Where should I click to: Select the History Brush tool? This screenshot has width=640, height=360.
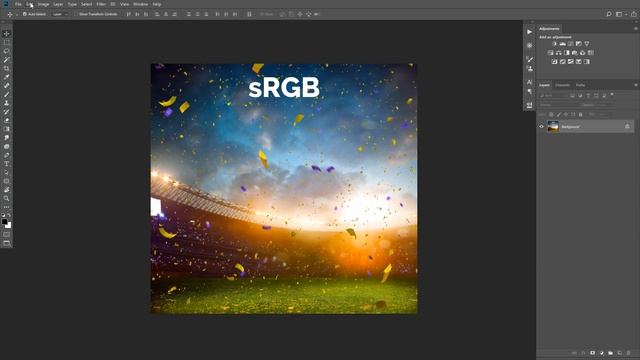[7, 111]
